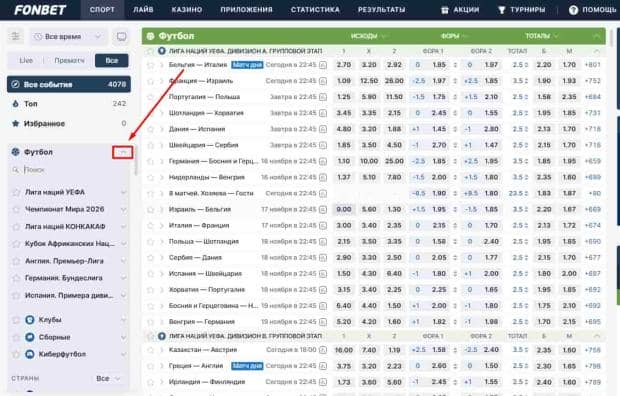The height and width of the screenshot is (396, 620).
Task: Click the monitor broadcast icon in sidebar
Action: pyautogui.click(x=121, y=37)
